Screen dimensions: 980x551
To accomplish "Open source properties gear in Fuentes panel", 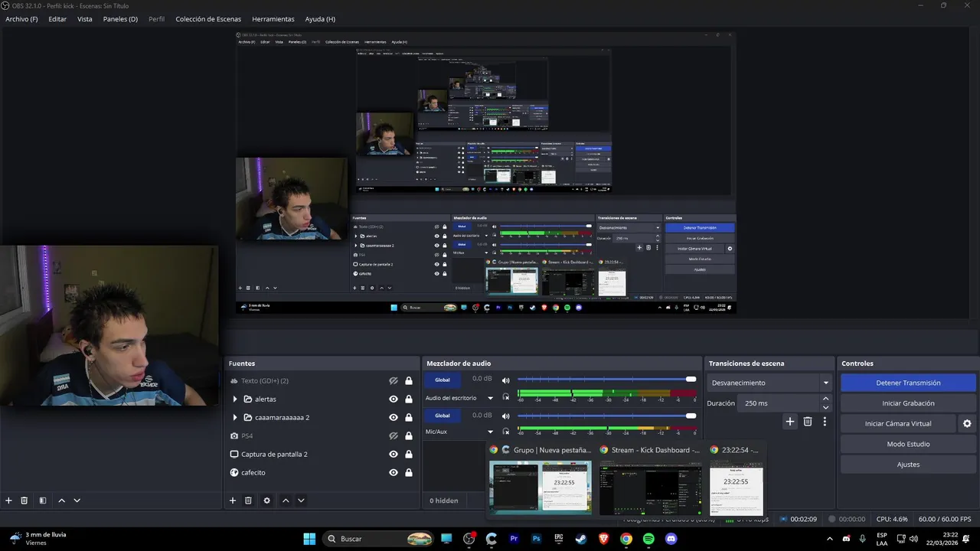I will click(x=266, y=500).
